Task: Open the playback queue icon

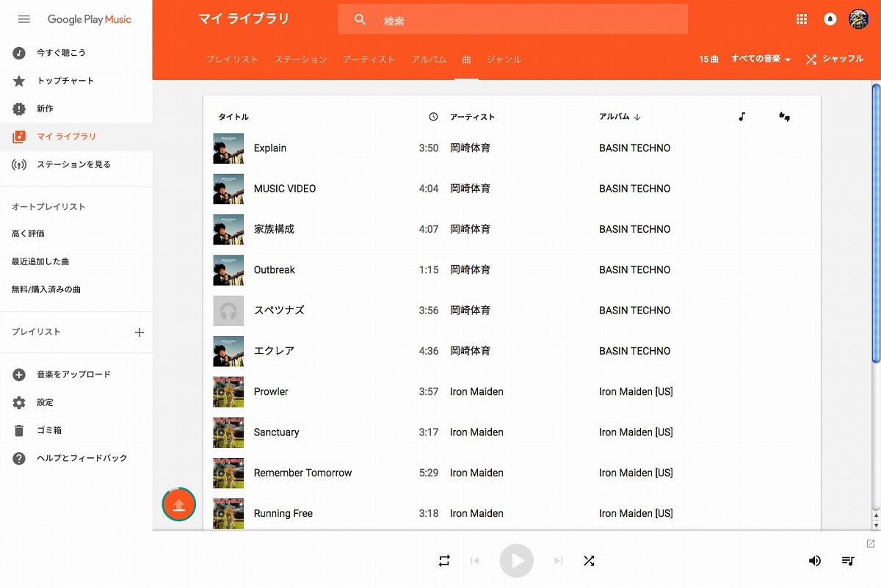Action: click(x=848, y=561)
